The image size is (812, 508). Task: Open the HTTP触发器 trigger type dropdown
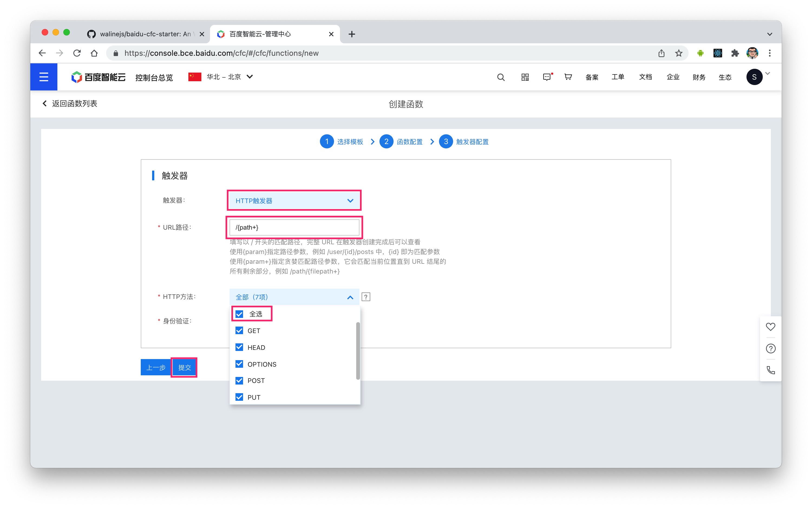[x=294, y=201]
